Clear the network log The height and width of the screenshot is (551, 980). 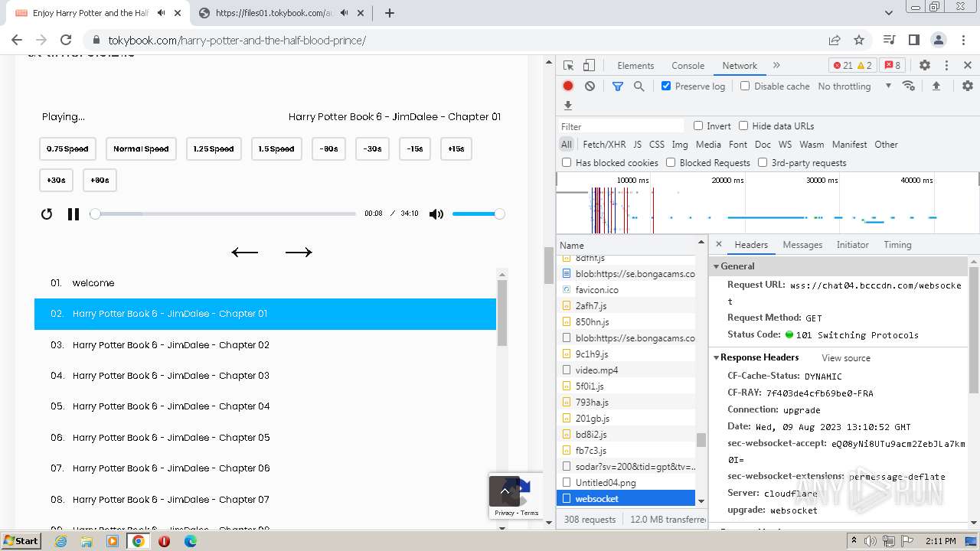click(x=590, y=86)
